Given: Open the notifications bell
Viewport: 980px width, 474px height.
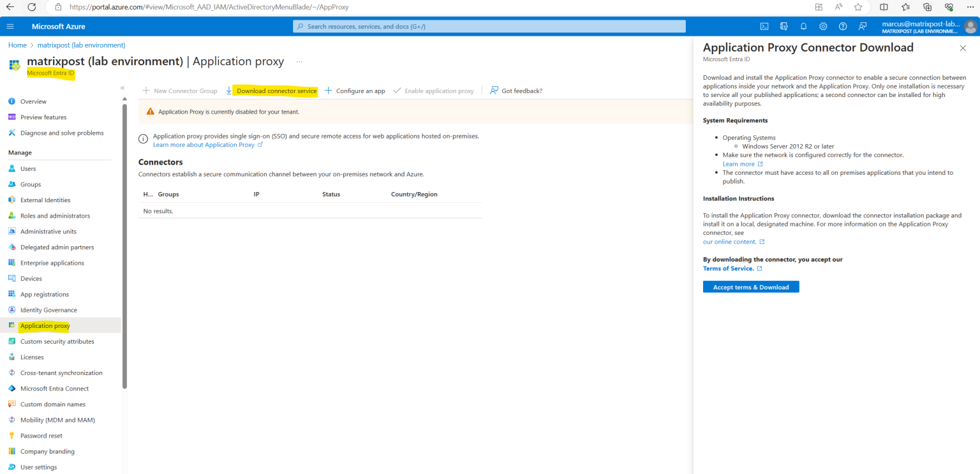Looking at the screenshot, I should click(803, 26).
